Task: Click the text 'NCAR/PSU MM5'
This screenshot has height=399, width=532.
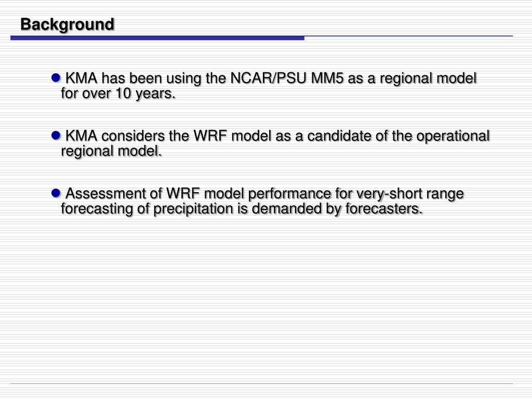Action: 287,78
